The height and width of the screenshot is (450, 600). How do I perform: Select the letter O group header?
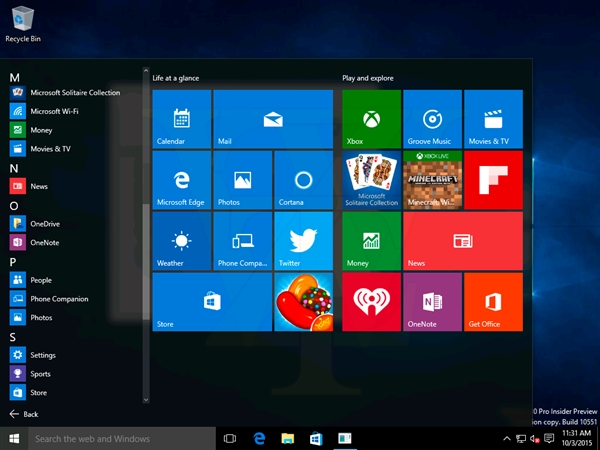pyautogui.click(x=14, y=206)
